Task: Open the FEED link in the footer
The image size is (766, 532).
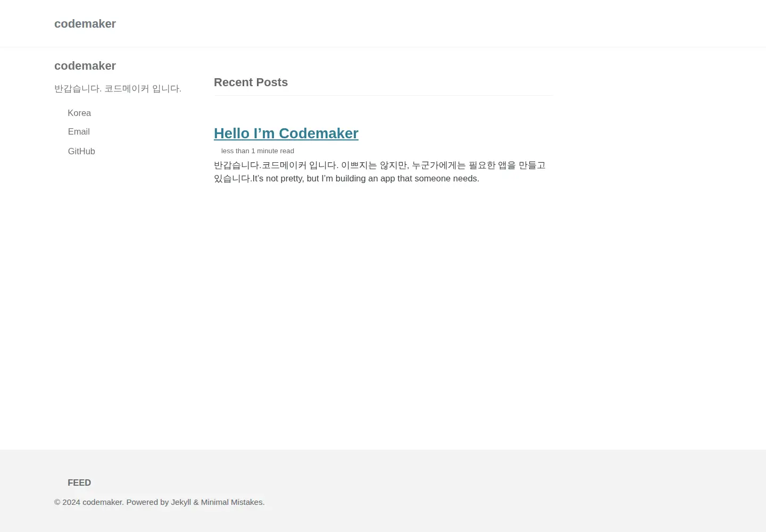Action: [x=79, y=483]
